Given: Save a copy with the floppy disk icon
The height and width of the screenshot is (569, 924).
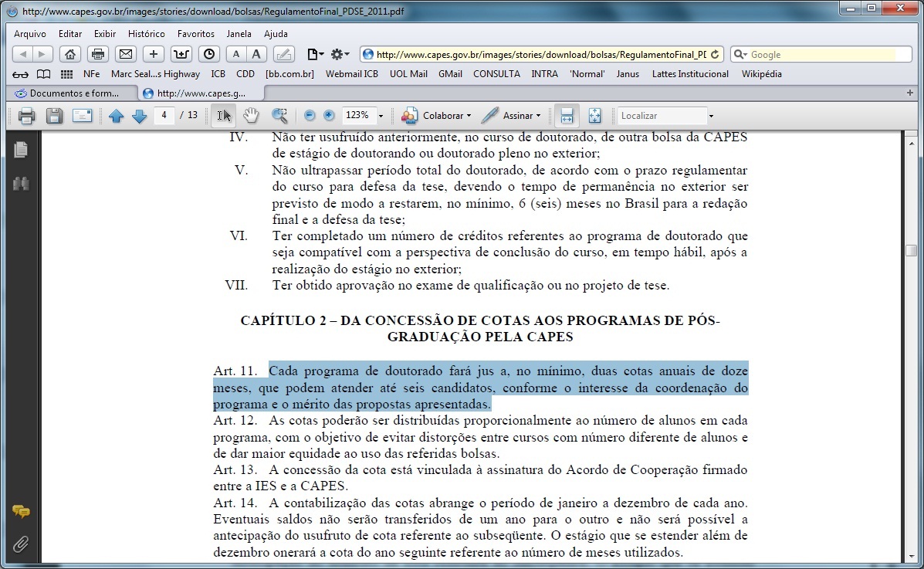Looking at the screenshot, I should point(54,116).
